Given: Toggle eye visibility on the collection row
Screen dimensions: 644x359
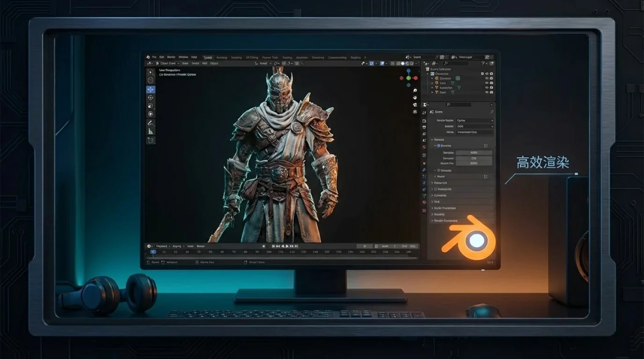Looking at the screenshot, I should click(x=487, y=74).
